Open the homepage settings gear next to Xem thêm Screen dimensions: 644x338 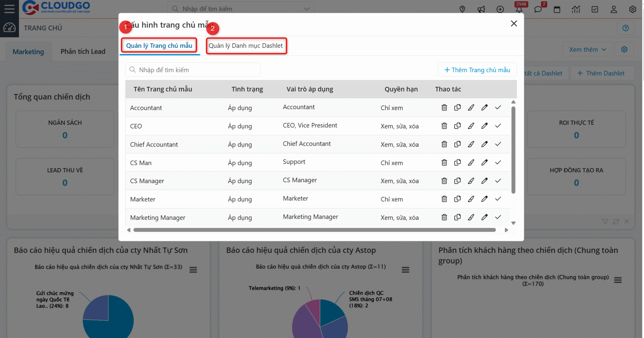pos(624,49)
